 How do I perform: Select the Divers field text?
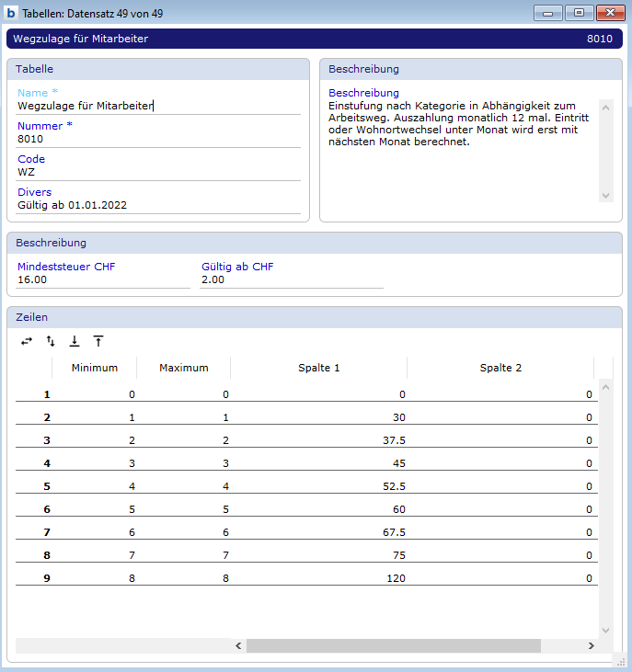point(157,205)
